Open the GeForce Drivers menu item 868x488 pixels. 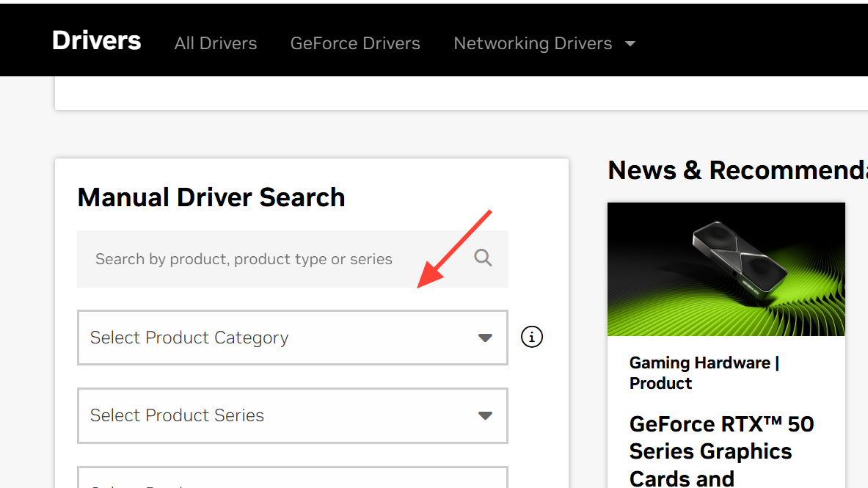355,43
